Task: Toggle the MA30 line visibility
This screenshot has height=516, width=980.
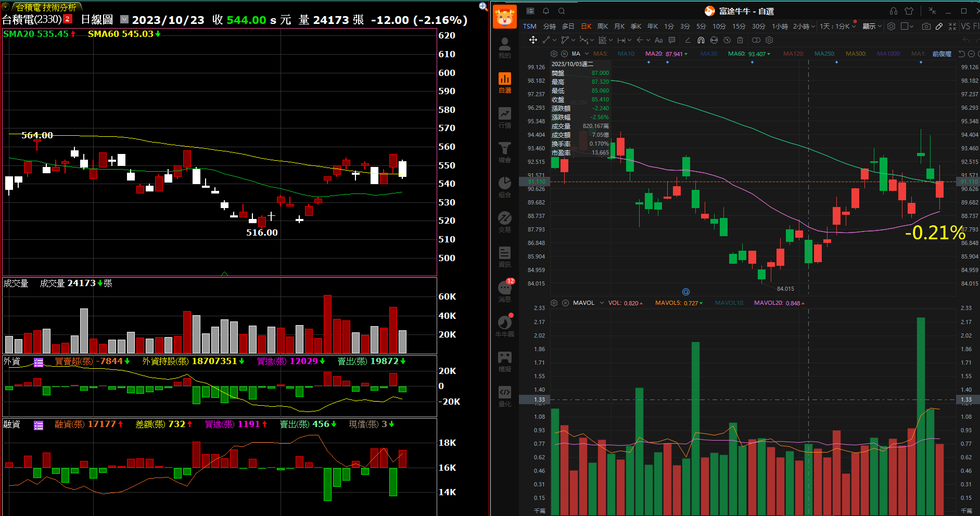Action: click(x=709, y=54)
